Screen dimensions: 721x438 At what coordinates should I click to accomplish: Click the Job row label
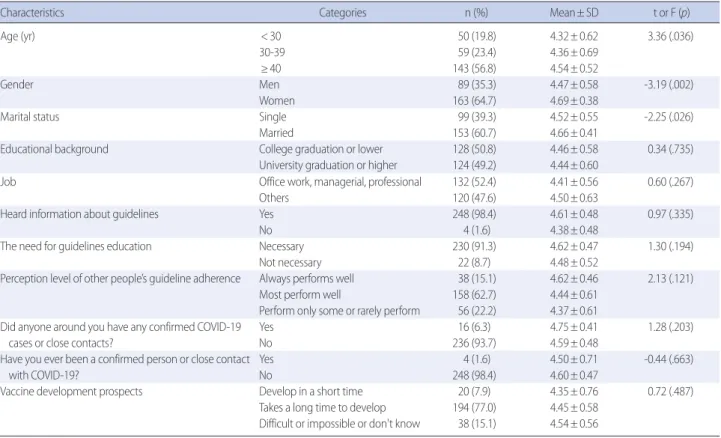(8, 182)
